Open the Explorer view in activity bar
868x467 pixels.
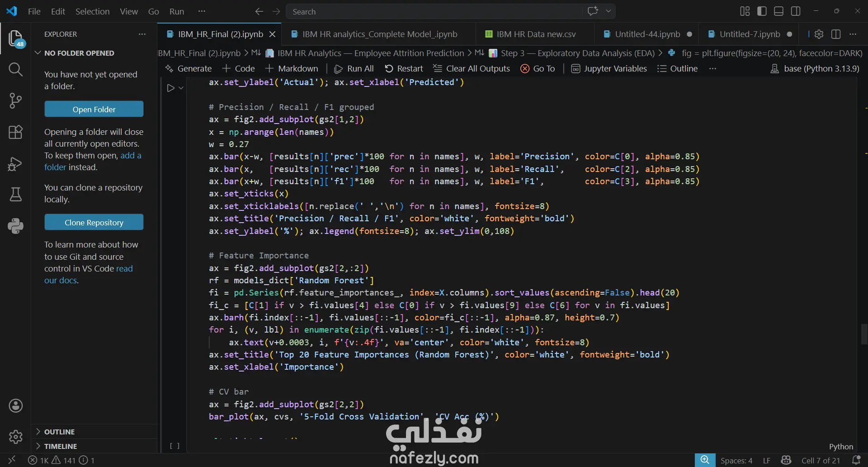coord(15,38)
